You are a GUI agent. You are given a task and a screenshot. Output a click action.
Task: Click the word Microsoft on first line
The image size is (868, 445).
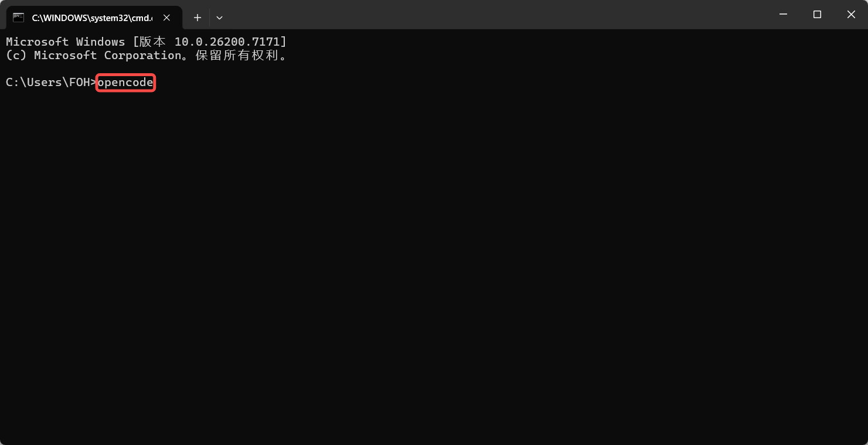(x=38, y=42)
